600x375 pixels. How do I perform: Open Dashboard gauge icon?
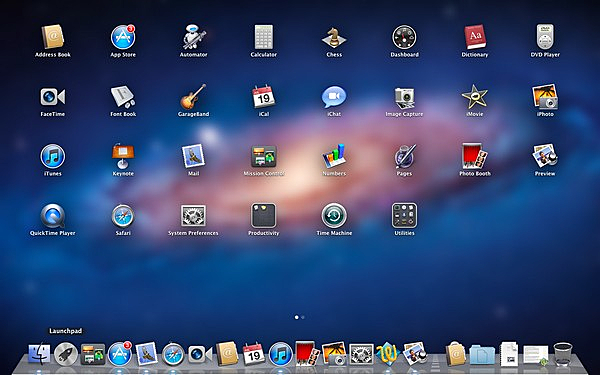click(404, 37)
